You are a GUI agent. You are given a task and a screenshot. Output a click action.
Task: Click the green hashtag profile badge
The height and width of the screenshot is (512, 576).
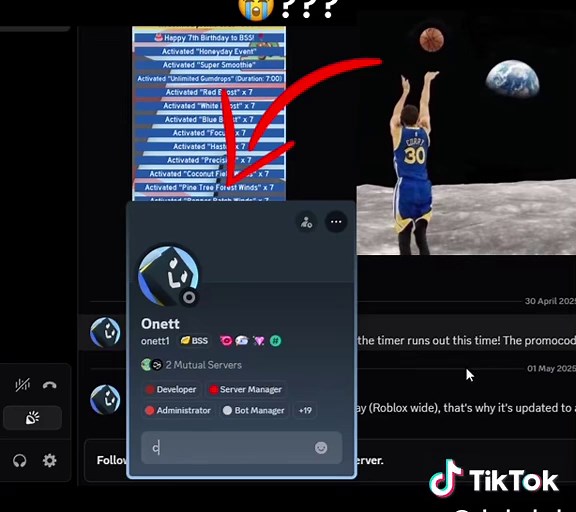click(276, 341)
